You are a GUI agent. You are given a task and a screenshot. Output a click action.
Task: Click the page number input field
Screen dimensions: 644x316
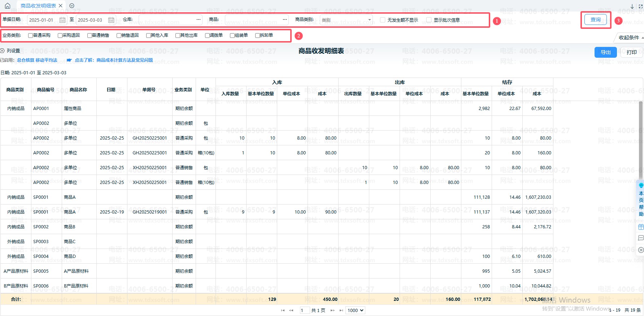tap(304, 310)
